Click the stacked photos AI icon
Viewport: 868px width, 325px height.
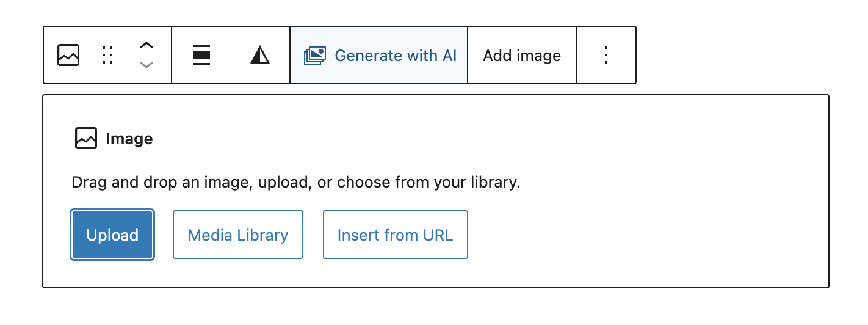pos(315,56)
